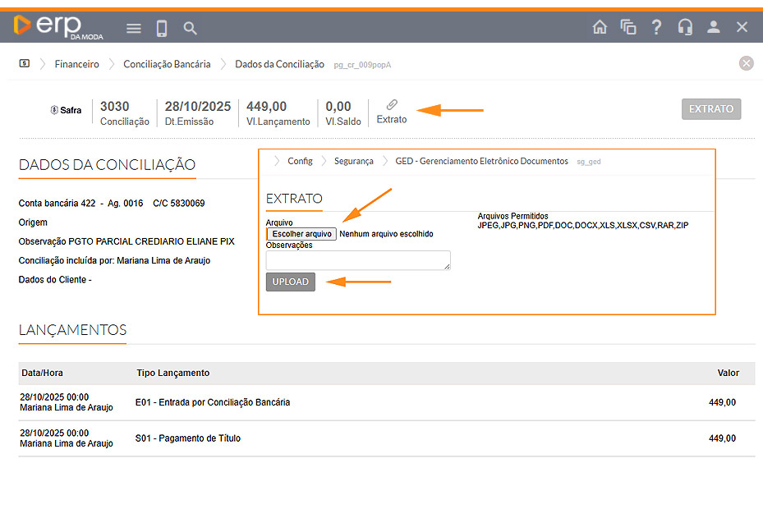Screen dimensions: 763x532
Task: Open the hamburger menu in header
Action: pyautogui.click(x=134, y=29)
